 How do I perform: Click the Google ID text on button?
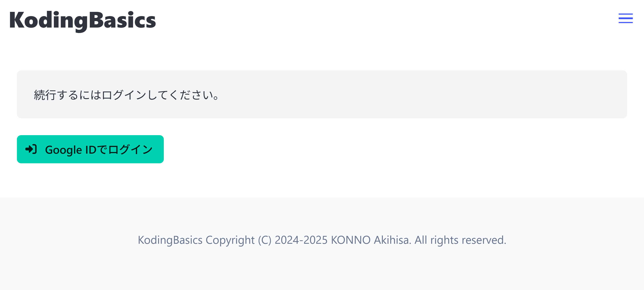point(71,150)
